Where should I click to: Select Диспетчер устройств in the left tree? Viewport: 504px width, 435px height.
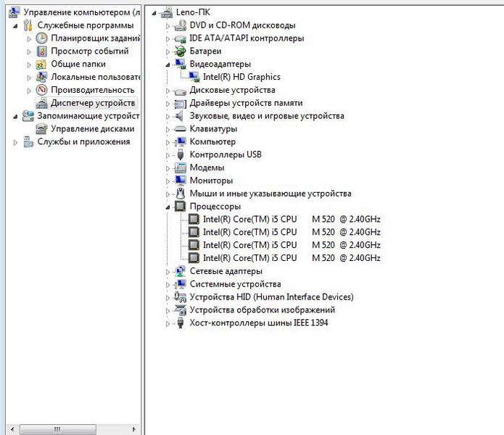pos(92,103)
